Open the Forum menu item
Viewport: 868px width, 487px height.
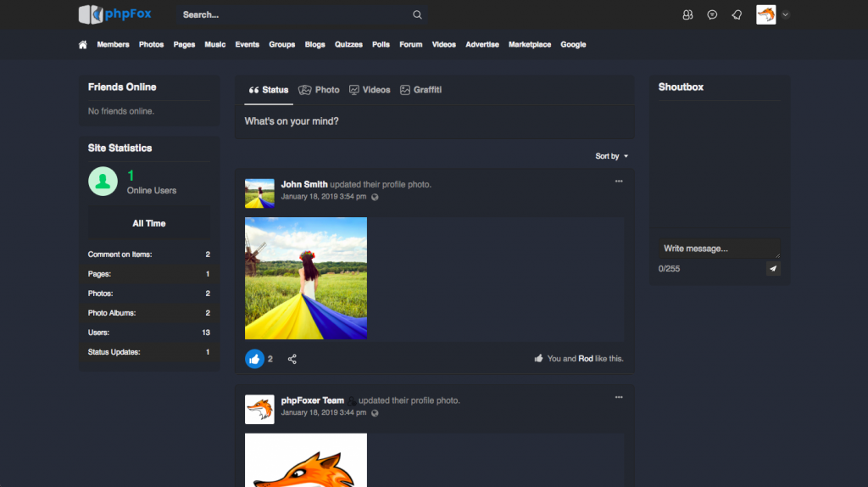click(x=411, y=44)
